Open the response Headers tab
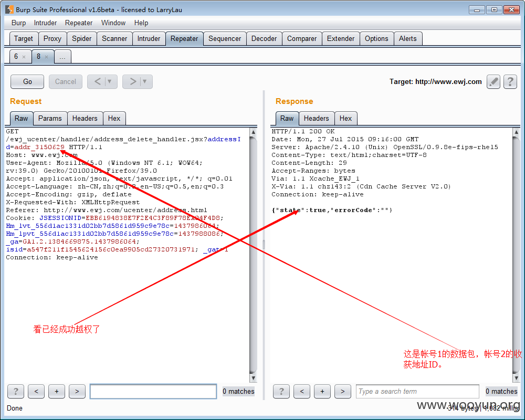Screen dimensions: 525x420 pyautogui.click(x=317, y=119)
